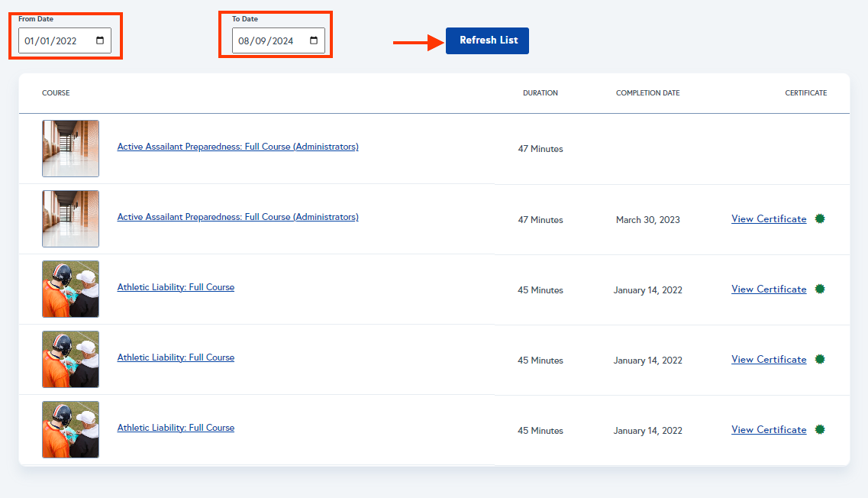
Task: Open the From Date calendar picker icon
Action: tap(100, 40)
